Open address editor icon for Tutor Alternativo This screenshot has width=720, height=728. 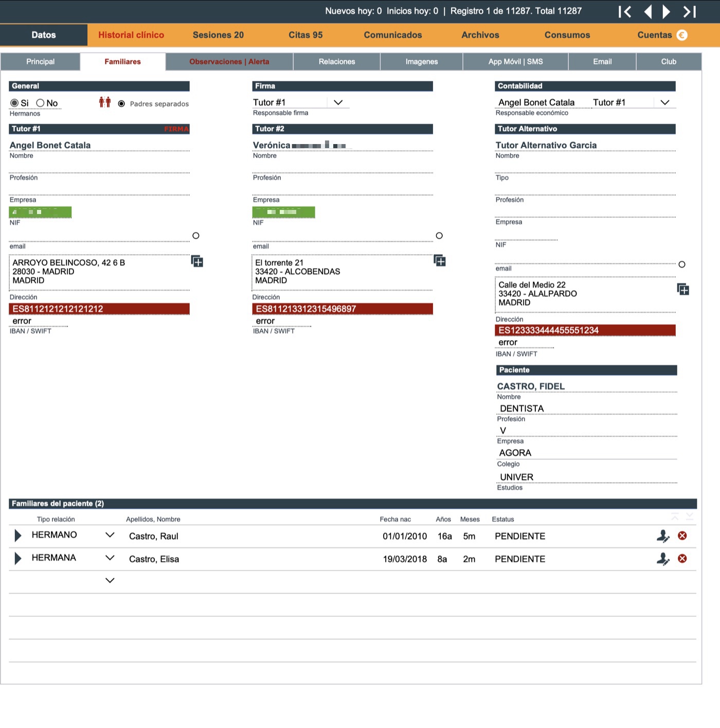coord(683,289)
